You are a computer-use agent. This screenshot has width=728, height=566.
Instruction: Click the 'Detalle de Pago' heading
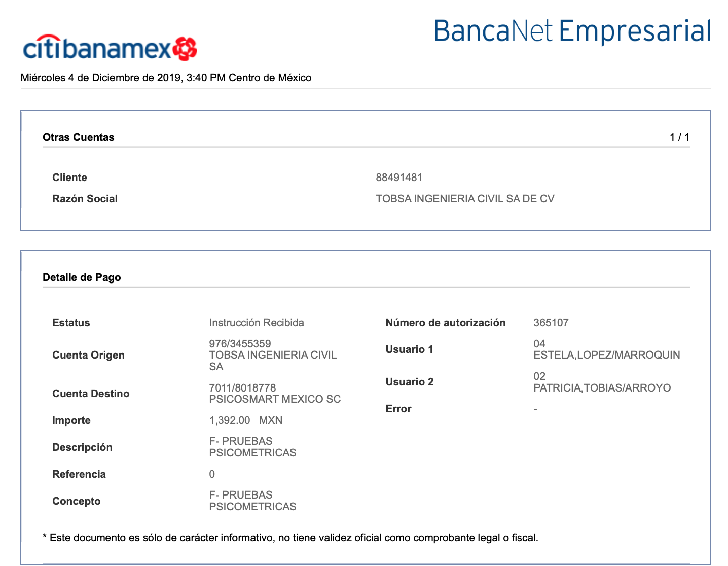pyautogui.click(x=82, y=277)
